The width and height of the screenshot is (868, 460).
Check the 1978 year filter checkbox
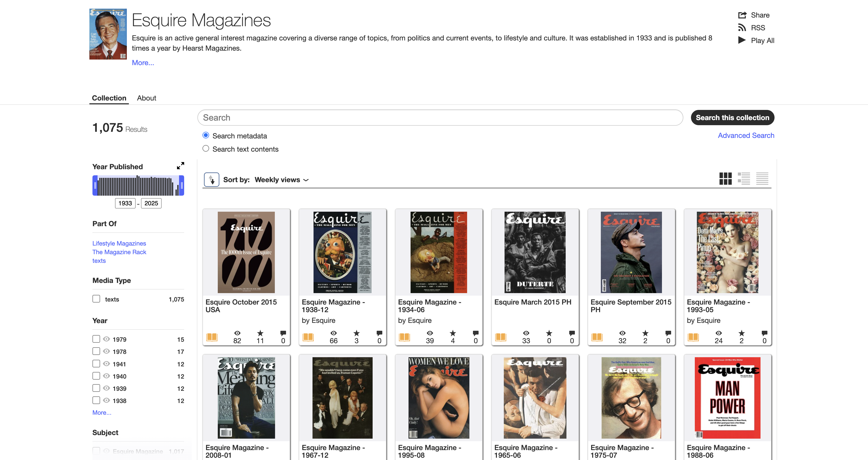coord(96,351)
